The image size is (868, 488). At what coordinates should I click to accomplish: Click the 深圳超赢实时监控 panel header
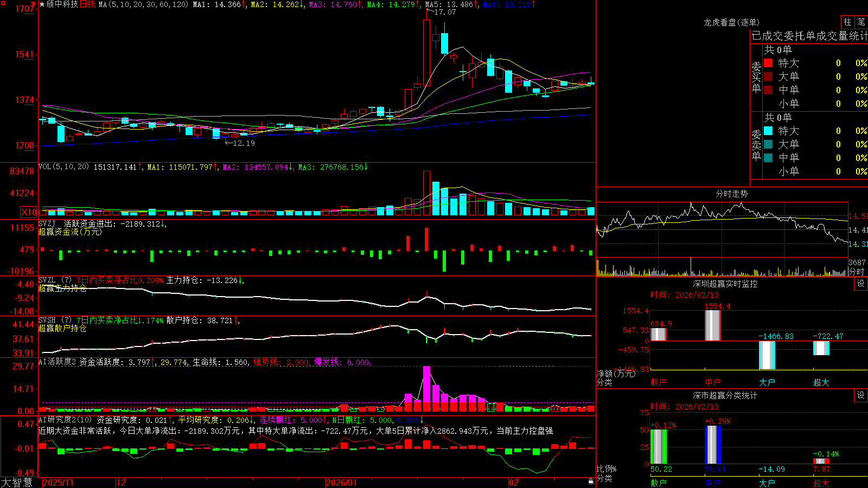pyautogui.click(x=725, y=284)
